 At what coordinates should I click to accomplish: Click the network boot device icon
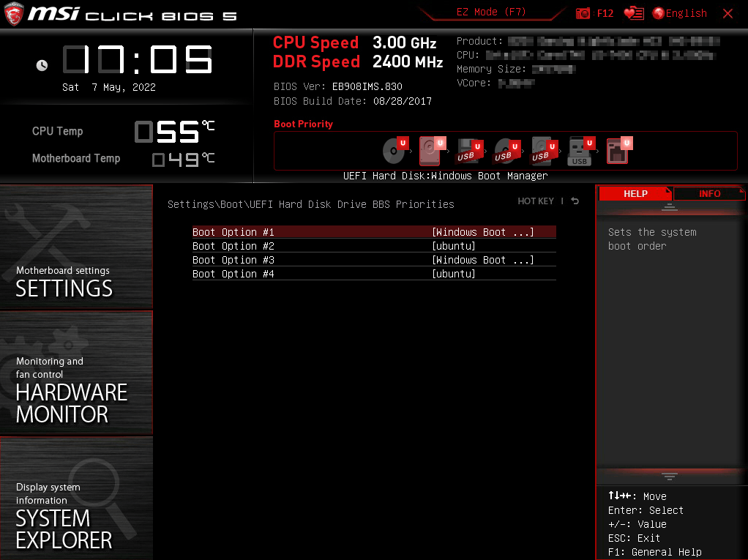pyautogui.click(x=619, y=151)
